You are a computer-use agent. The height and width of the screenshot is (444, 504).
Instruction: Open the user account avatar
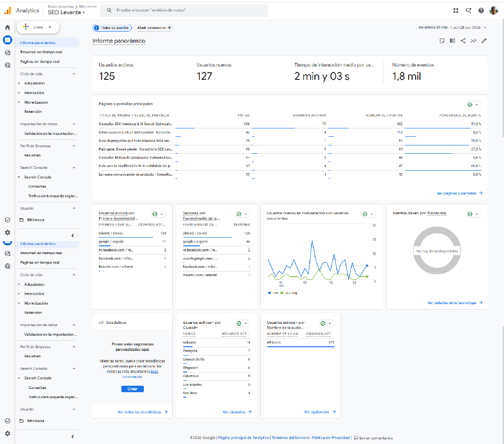click(x=493, y=11)
